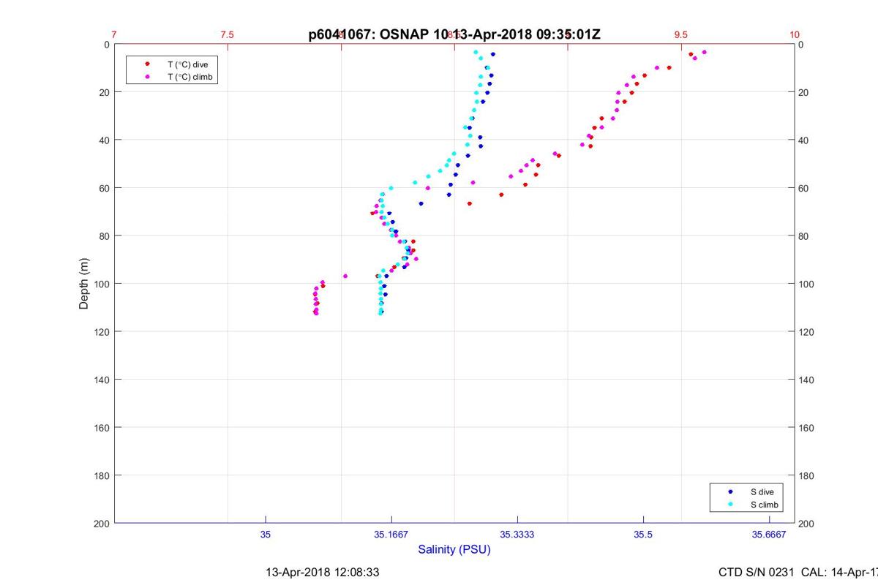Click the 100 tick on the left depth axis
Viewport: 878px width, 588px height.
[101, 284]
